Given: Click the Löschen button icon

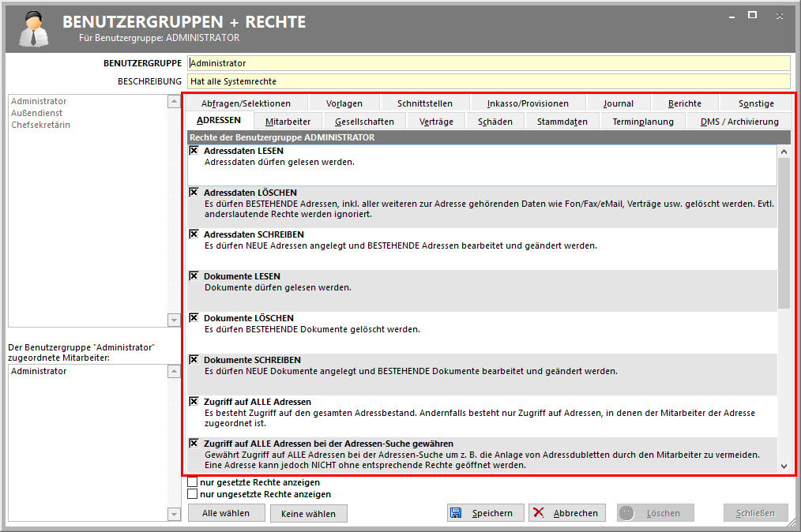Looking at the screenshot, I should 627,513.
